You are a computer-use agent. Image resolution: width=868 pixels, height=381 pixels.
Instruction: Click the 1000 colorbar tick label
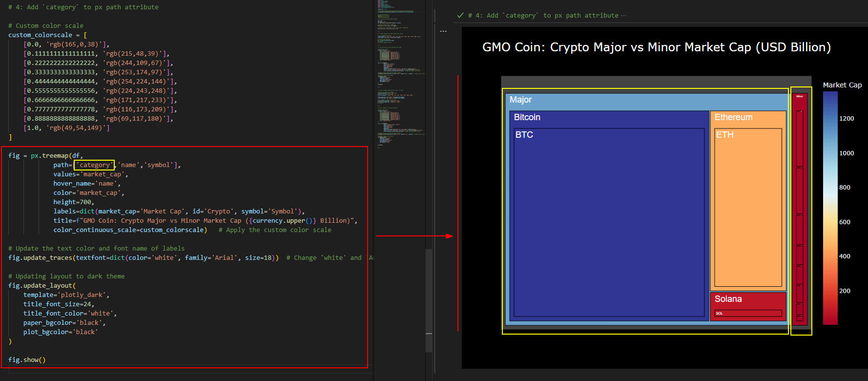[x=847, y=153]
